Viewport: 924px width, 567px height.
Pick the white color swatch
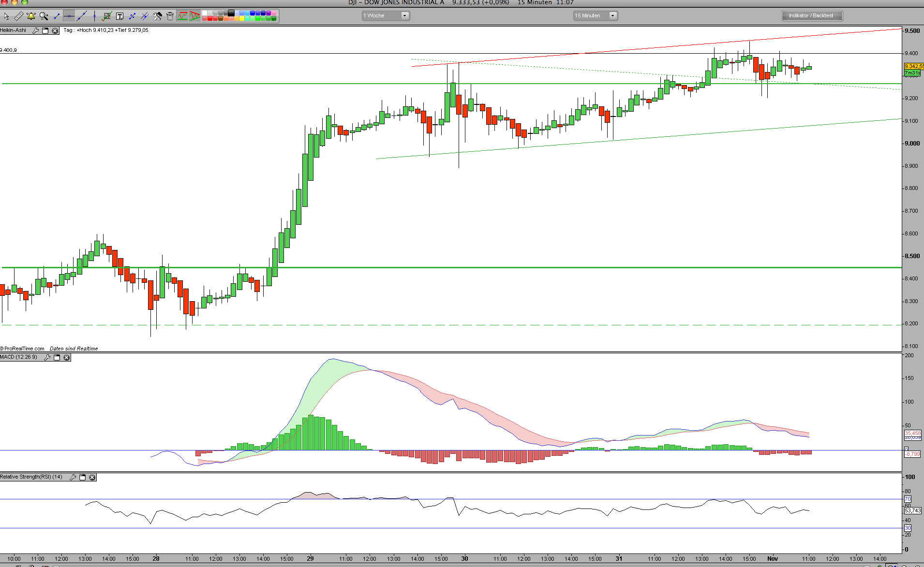pos(205,13)
